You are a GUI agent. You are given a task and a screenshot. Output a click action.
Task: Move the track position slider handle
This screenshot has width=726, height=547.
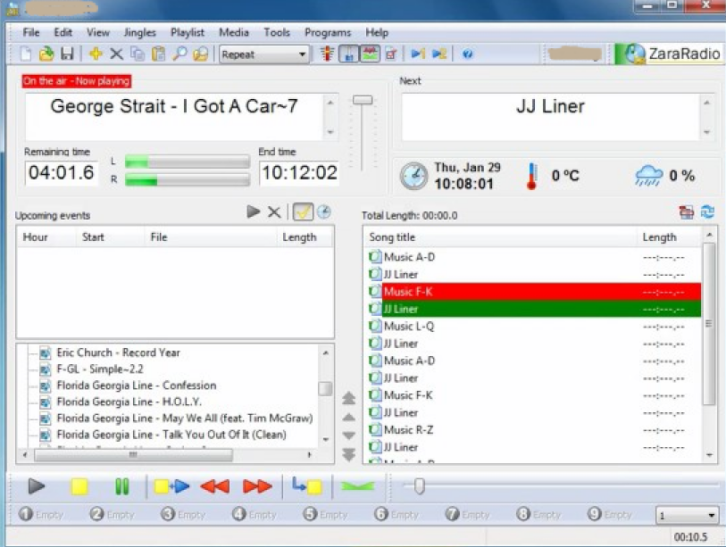tap(419, 486)
